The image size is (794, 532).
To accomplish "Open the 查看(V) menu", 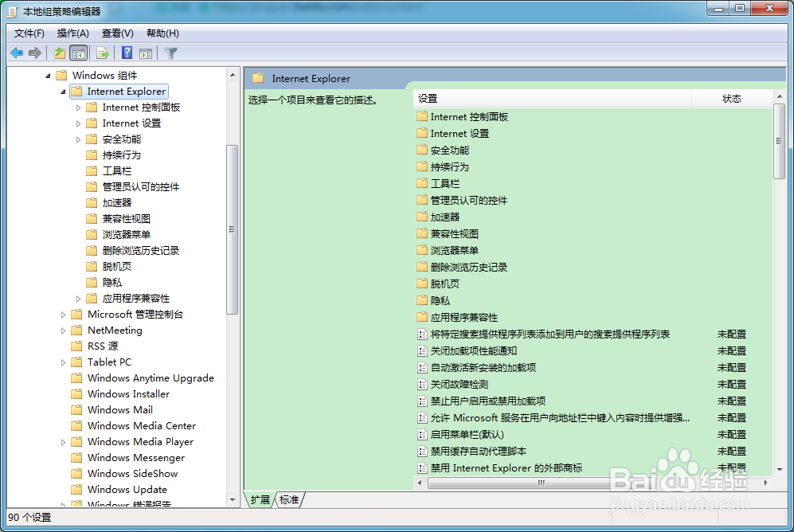I will pos(118,33).
